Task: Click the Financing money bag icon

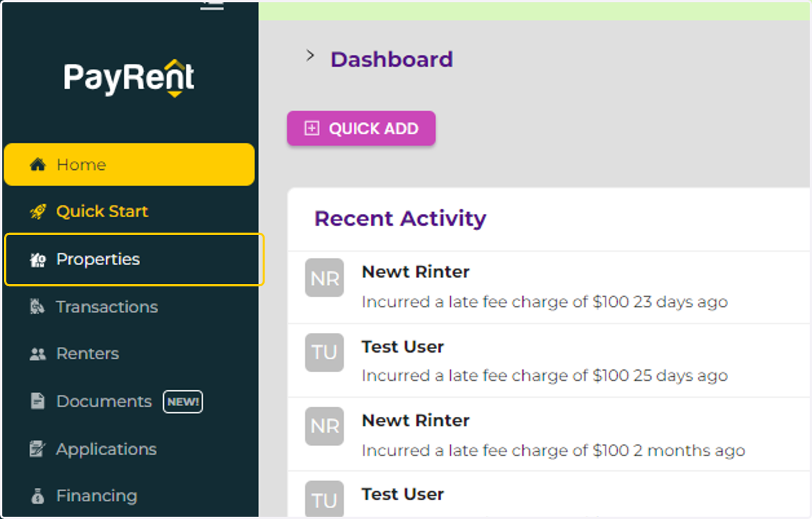Action: (38, 496)
